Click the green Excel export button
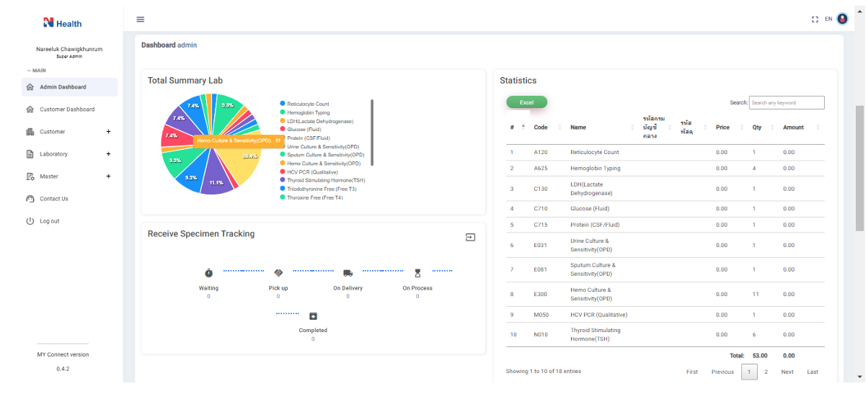This screenshot has height=399, width=868. [x=527, y=102]
